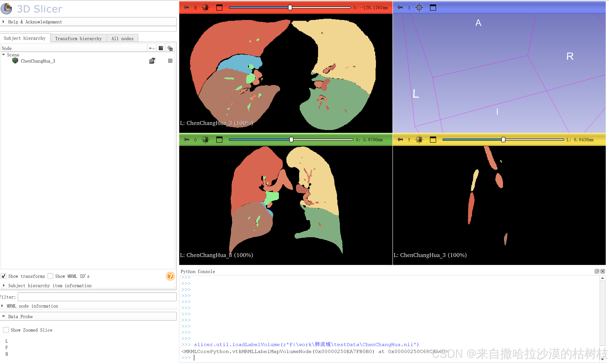Click the orange help question mark icon
This screenshot has width=609, height=364.
click(x=170, y=276)
